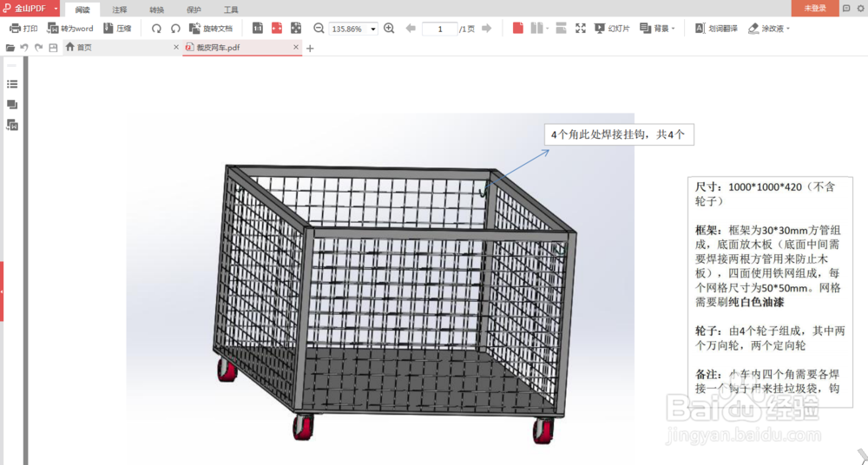
Task: Click the redo arrow icon
Action: point(39,48)
